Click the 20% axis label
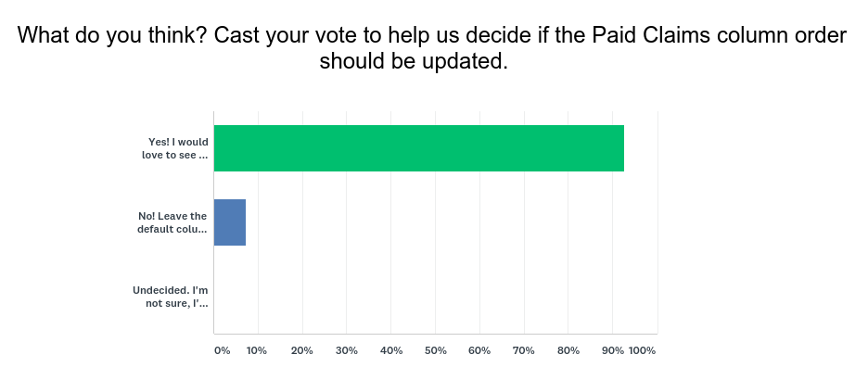Viewport: 868px width, 380px height. [x=301, y=351]
